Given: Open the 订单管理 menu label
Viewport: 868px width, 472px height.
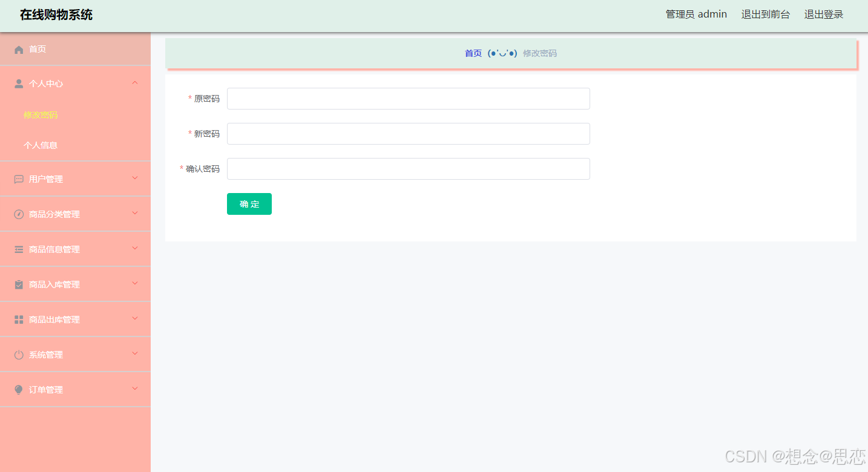Looking at the screenshot, I should point(46,390).
